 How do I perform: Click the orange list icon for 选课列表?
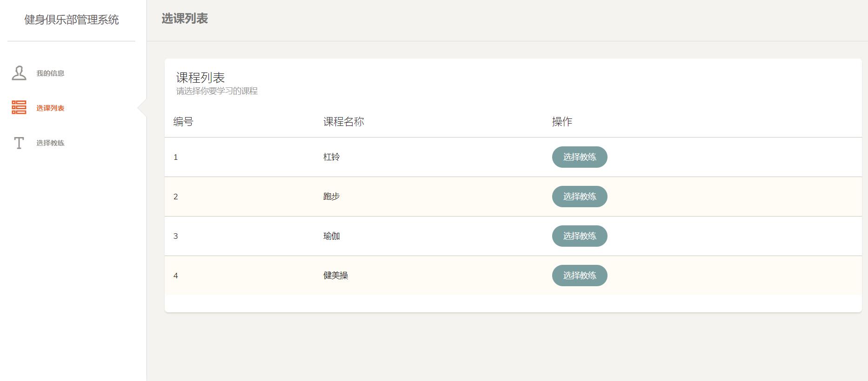click(19, 108)
